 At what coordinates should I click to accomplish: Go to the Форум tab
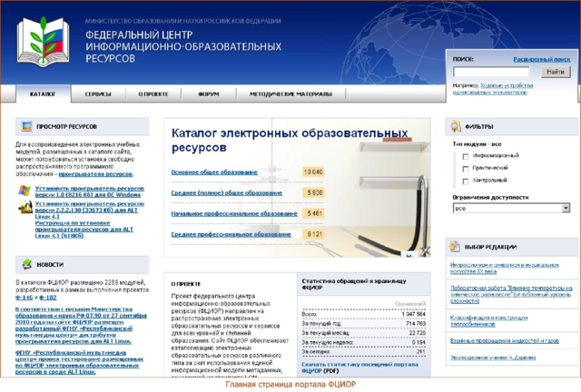pos(209,94)
